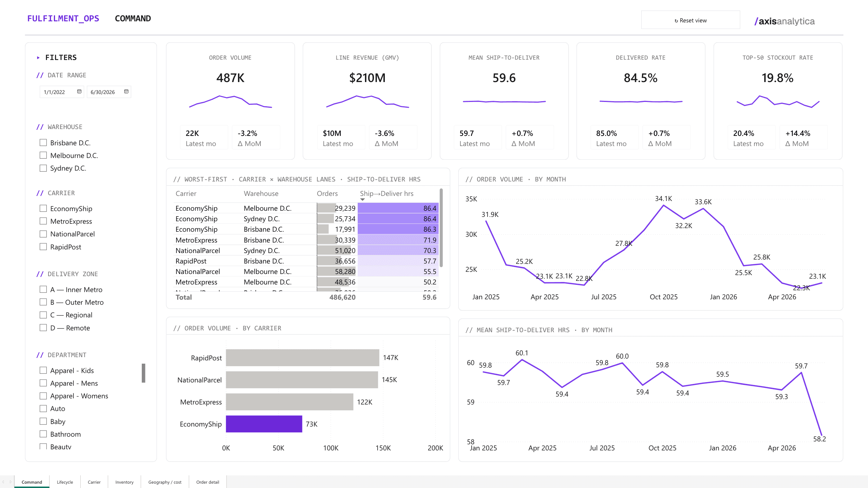Switch to the Command page tab
The image size is (868, 488).
[x=32, y=482]
